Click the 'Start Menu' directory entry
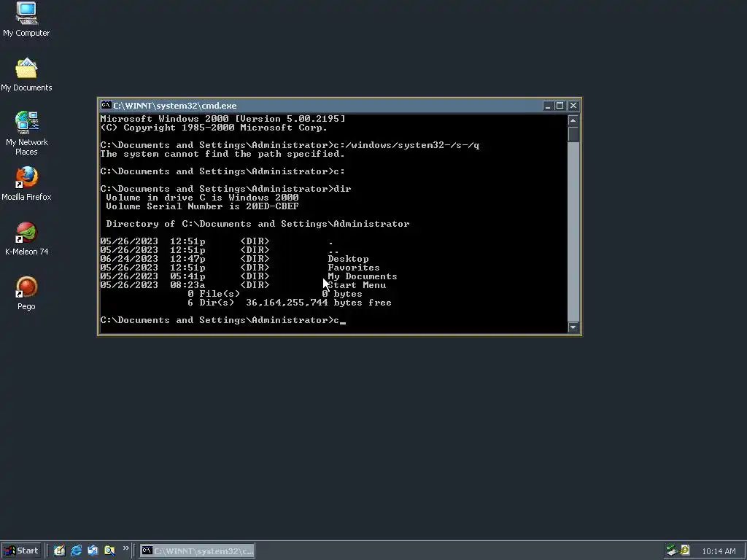 click(x=357, y=285)
